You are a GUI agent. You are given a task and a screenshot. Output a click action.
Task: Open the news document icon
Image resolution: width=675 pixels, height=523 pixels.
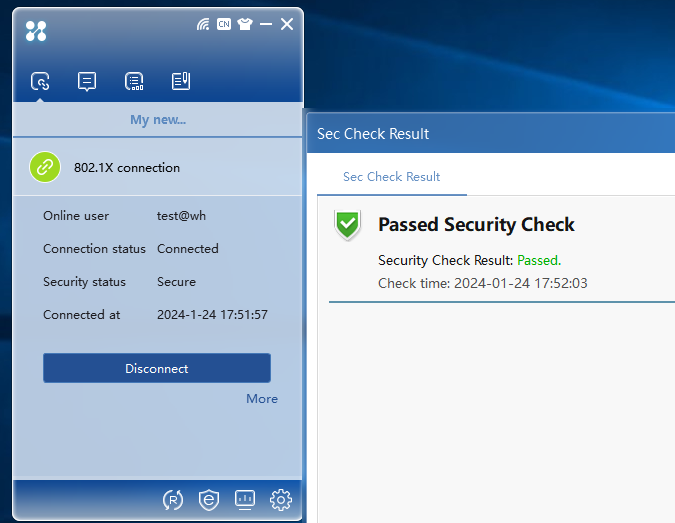[x=181, y=81]
